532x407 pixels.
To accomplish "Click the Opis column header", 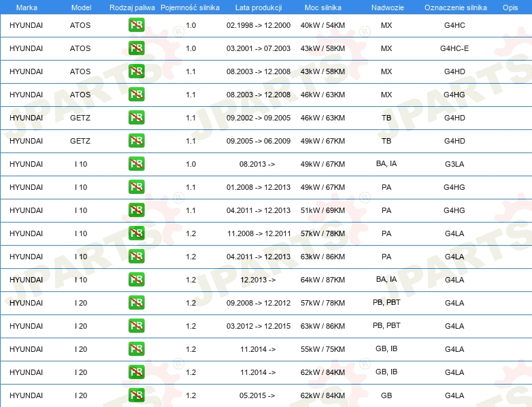I will click(510, 7).
